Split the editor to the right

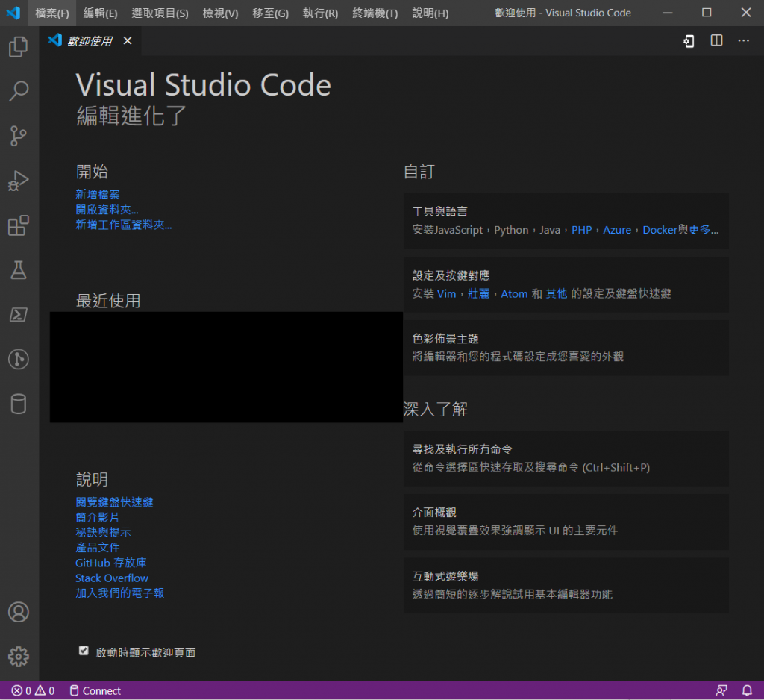pyautogui.click(x=716, y=40)
